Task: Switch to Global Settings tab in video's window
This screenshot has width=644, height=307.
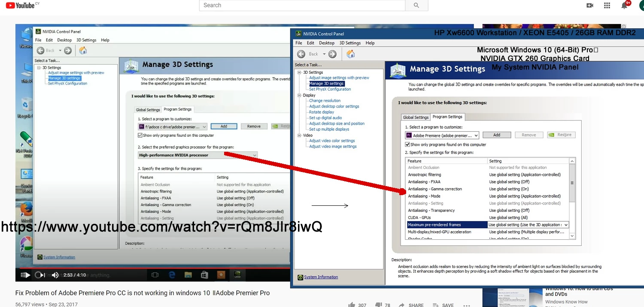Action: point(148,110)
